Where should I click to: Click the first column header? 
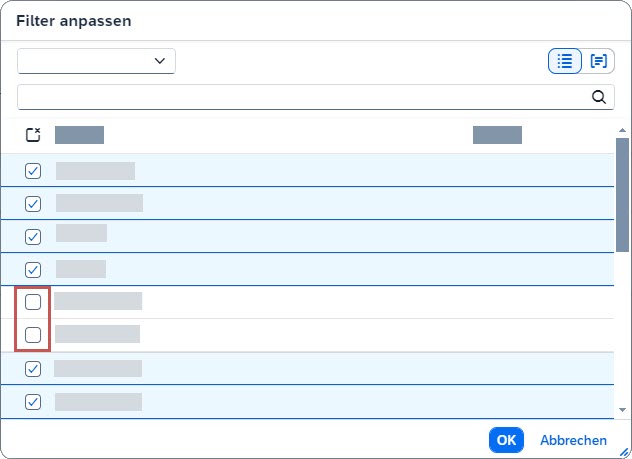80,135
